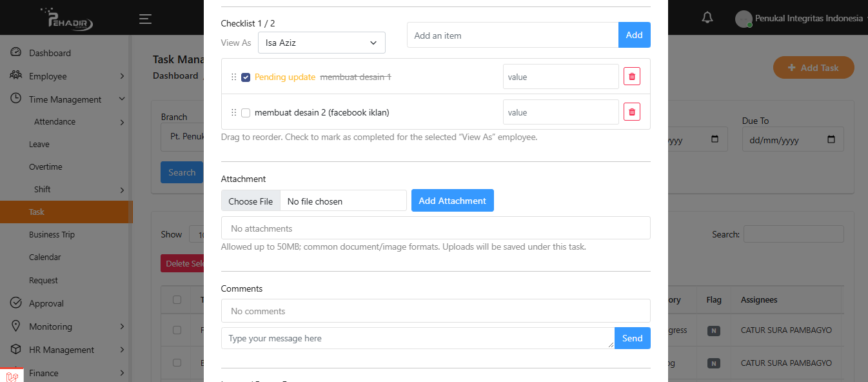Delete the 'membuat desain 2' checklist item
868x382 pixels.
[632, 112]
